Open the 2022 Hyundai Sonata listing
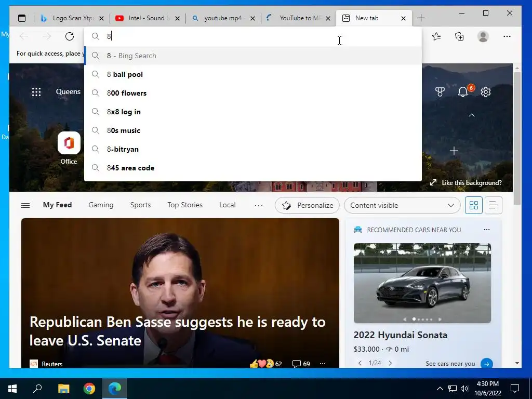The width and height of the screenshot is (532, 399). click(401, 335)
